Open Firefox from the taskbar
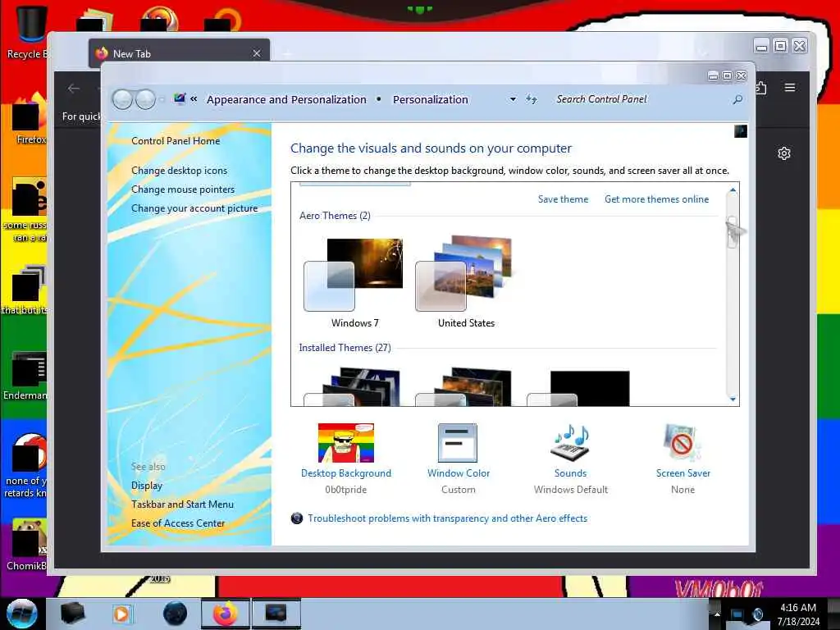Image resolution: width=840 pixels, height=630 pixels. [225, 614]
